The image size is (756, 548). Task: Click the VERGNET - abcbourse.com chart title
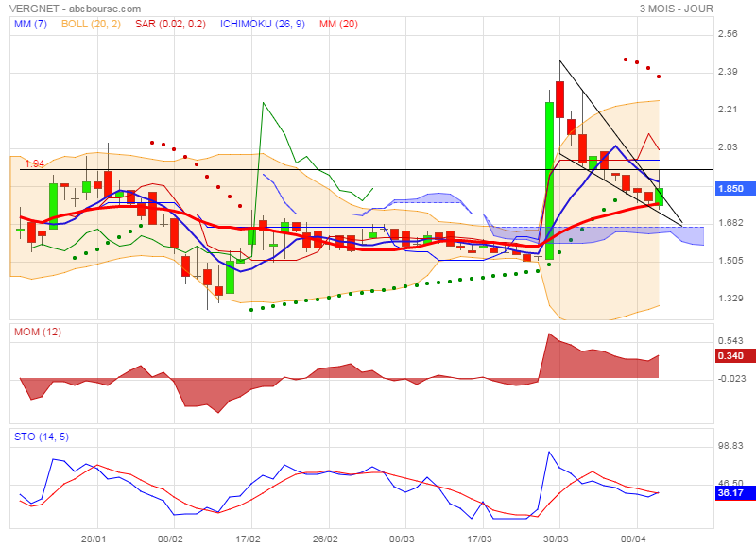tap(75, 9)
